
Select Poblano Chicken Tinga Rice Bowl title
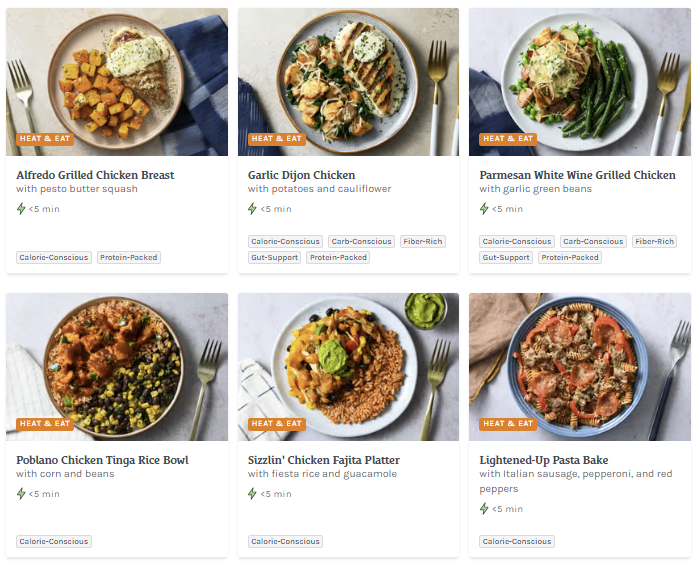point(102,460)
